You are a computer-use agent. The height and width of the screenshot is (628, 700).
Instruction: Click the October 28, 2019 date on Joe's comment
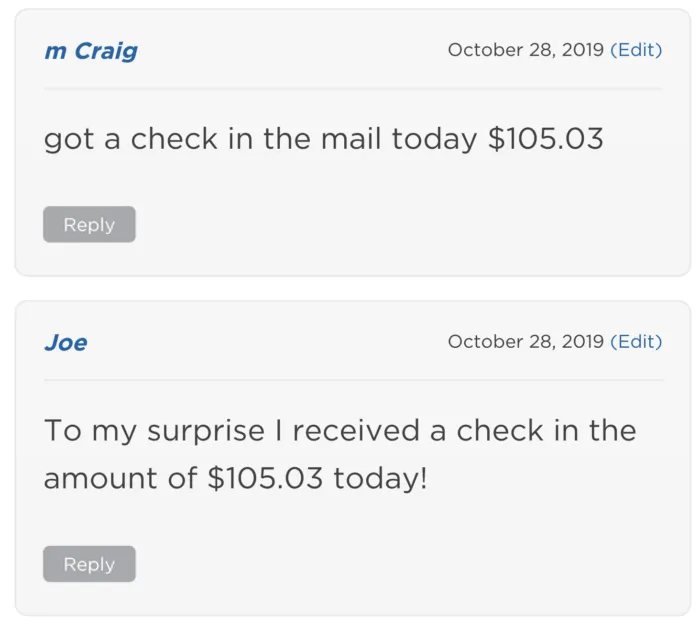(x=526, y=342)
